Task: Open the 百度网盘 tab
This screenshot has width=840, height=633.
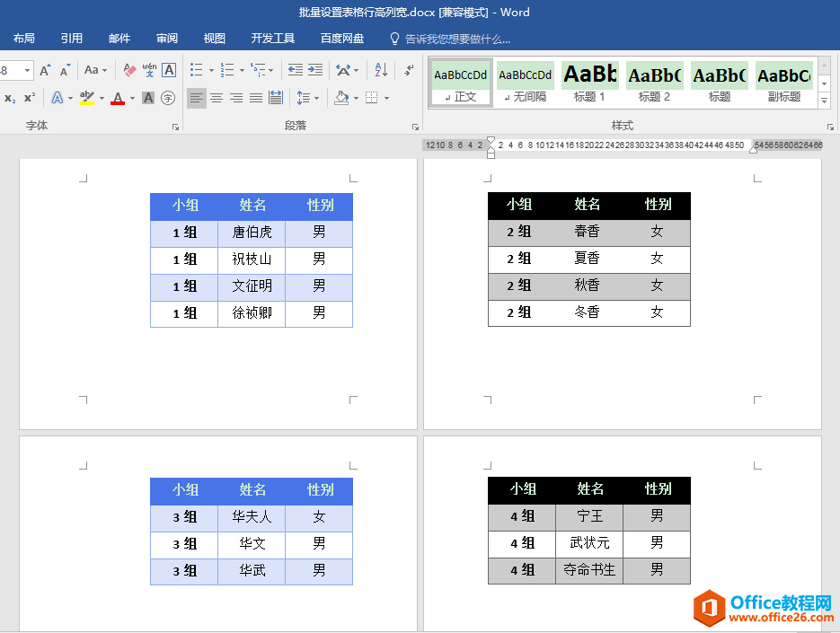Action: pyautogui.click(x=342, y=39)
